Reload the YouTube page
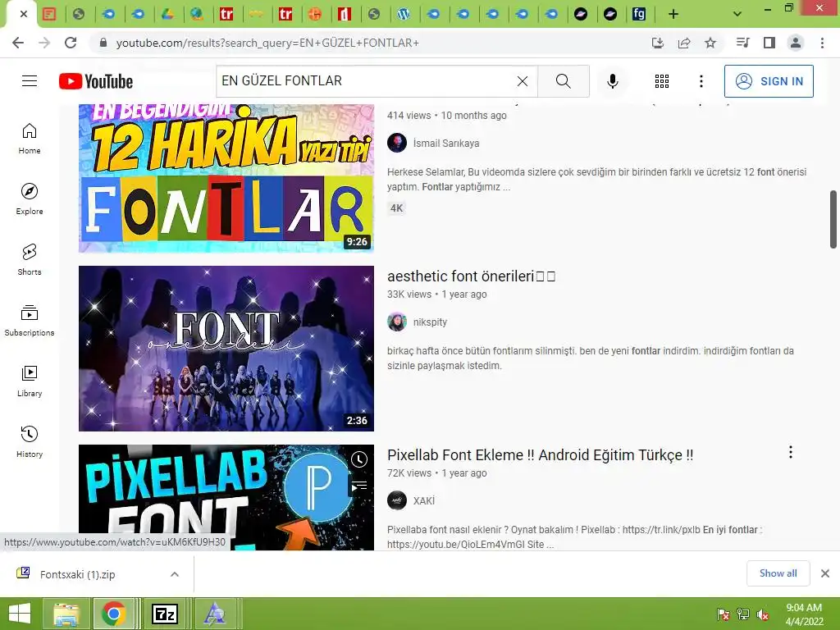This screenshot has height=630, width=840. [x=71, y=43]
